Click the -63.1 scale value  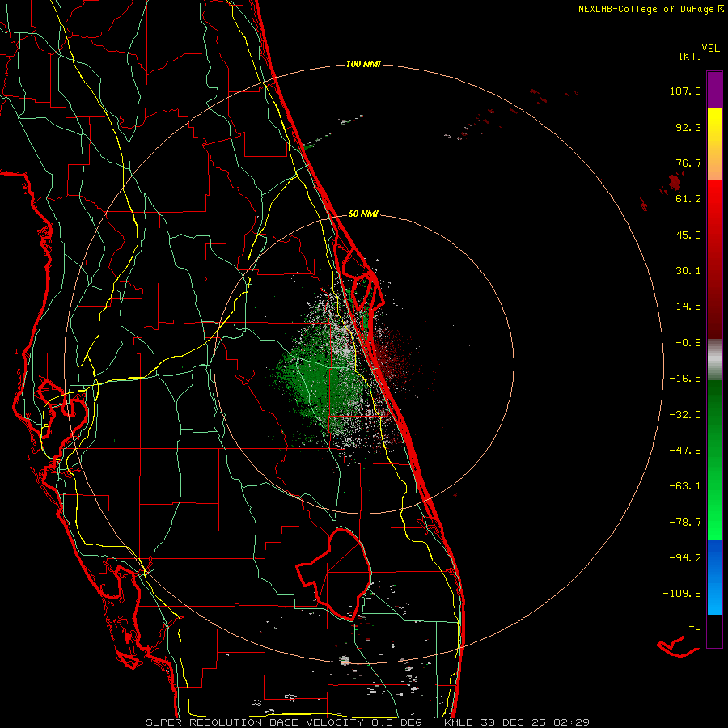click(x=685, y=486)
